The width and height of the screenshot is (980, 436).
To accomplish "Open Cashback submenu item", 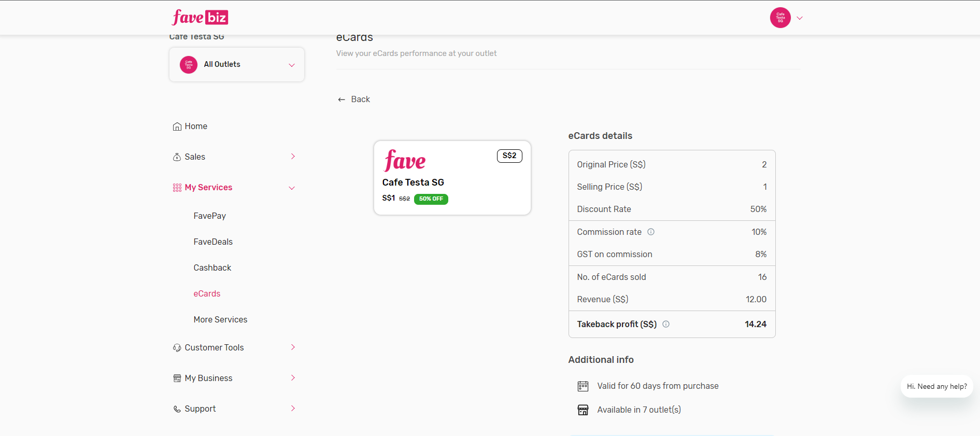I will click(x=212, y=268).
